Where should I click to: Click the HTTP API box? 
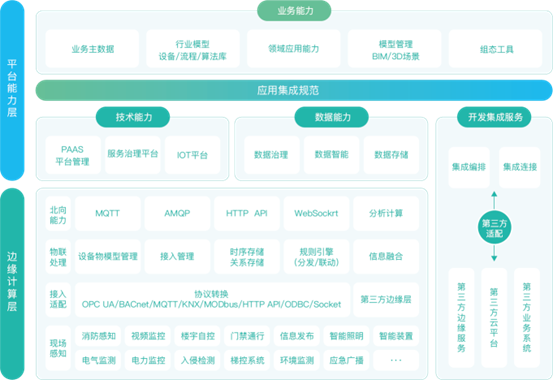[247, 214]
